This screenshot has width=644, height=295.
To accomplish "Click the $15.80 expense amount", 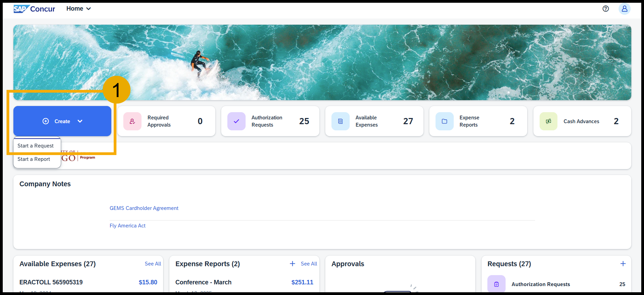I will (148, 282).
